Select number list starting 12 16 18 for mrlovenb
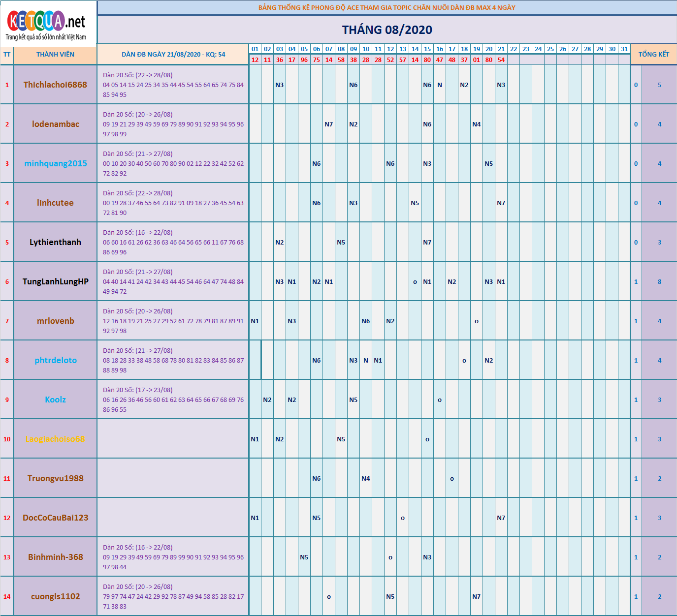Viewport: 677px width, 616px height. (173, 326)
